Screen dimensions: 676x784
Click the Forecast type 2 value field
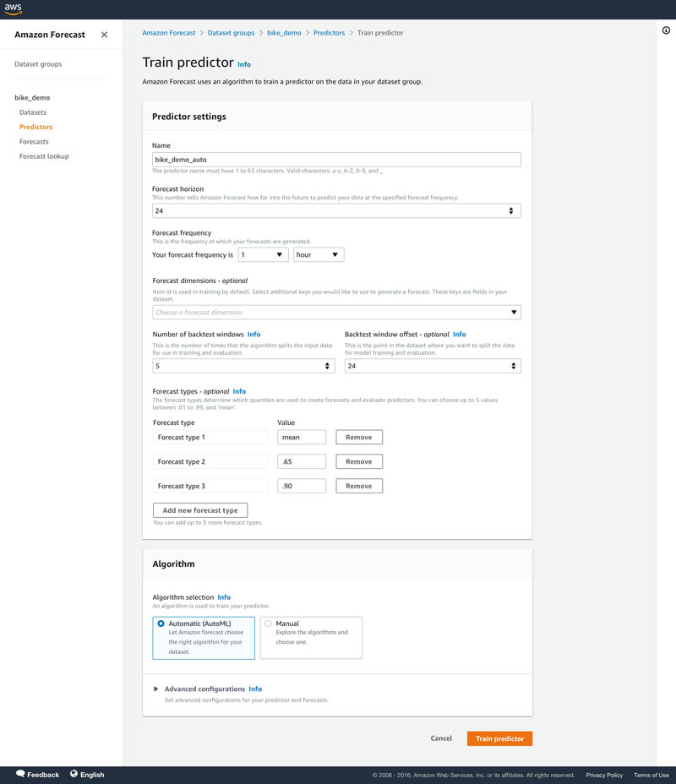tap(302, 461)
